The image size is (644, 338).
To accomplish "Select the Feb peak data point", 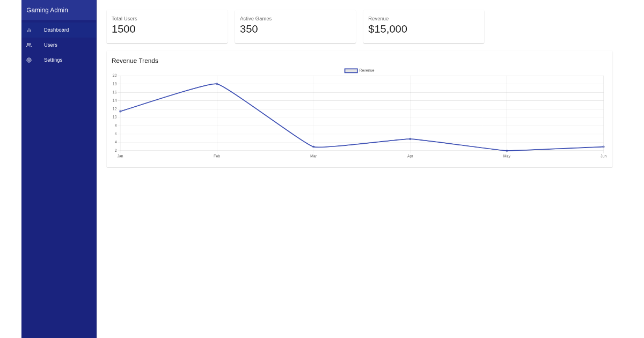I will click(x=217, y=84).
